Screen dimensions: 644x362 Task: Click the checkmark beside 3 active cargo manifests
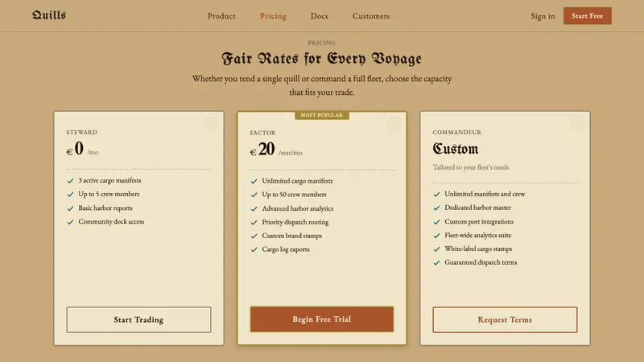pos(70,180)
